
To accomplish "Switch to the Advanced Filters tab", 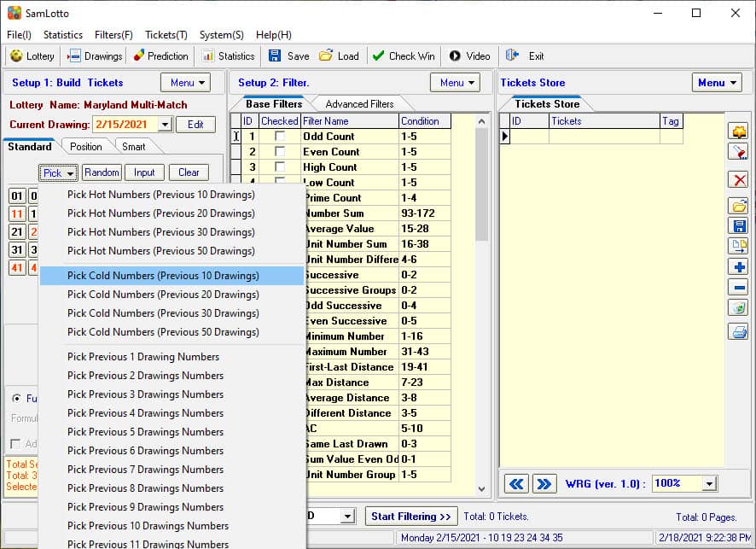I will click(359, 104).
